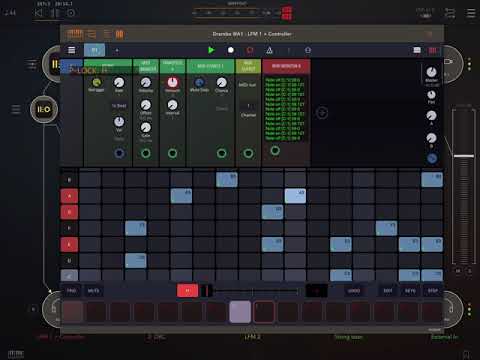The height and width of the screenshot is (360, 480).
Task: Toggle the red loop icon in Drambo toolbar
Action: point(250,50)
